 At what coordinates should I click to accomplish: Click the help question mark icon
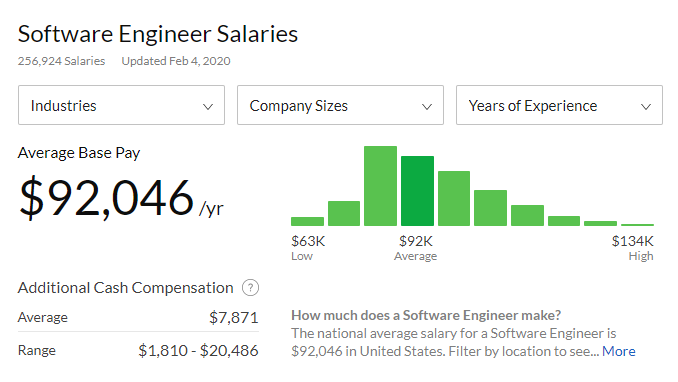click(x=250, y=288)
